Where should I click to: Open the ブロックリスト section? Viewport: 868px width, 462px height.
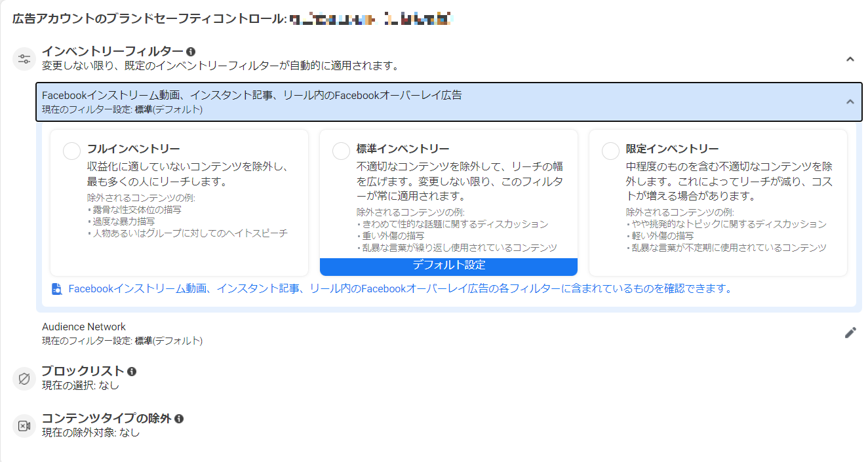pos(83,372)
